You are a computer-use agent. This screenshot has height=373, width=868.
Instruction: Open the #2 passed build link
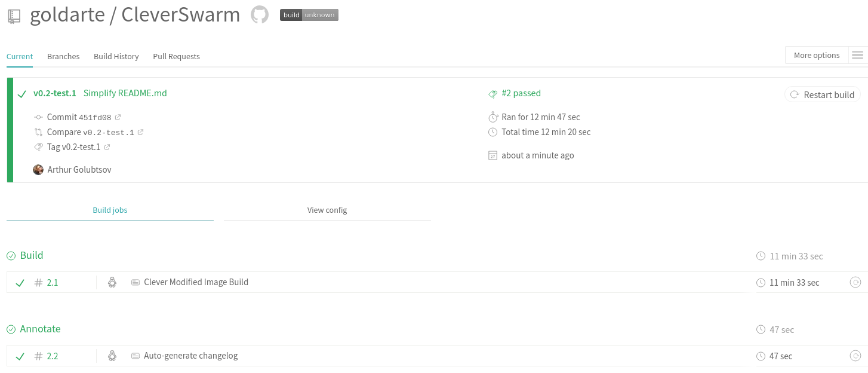(521, 93)
